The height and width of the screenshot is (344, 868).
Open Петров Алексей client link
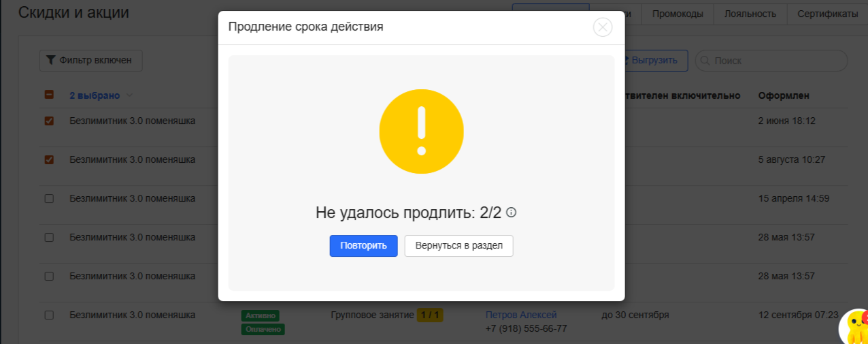point(521,315)
